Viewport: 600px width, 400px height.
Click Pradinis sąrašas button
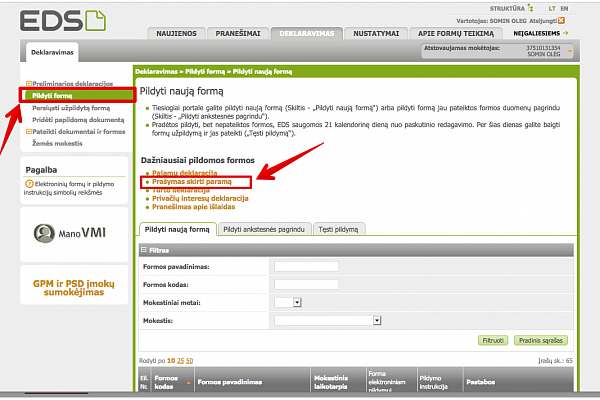540,340
